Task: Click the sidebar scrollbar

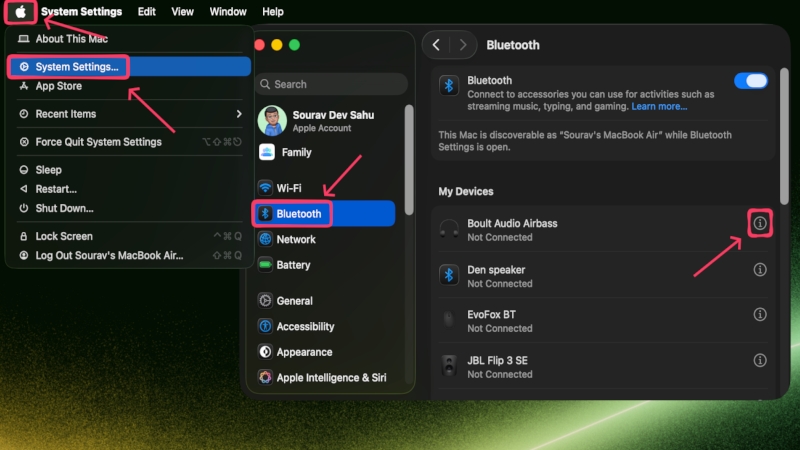Action: [x=409, y=160]
